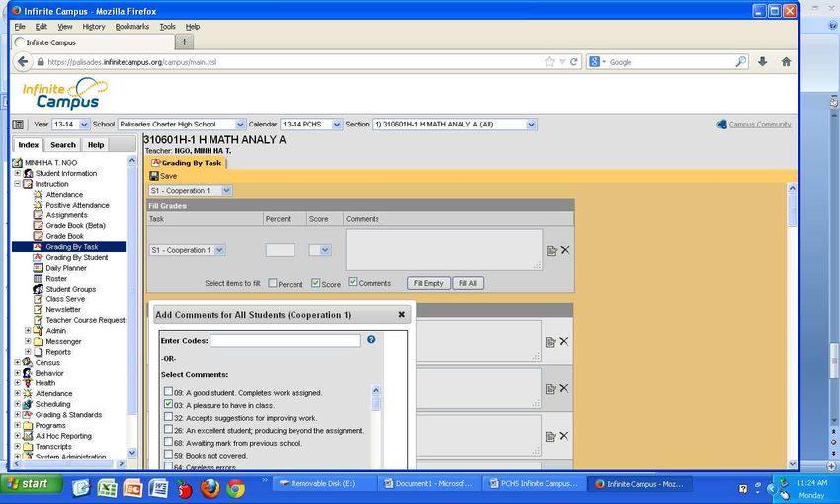The height and width of the screenshot is (504, 840).
Task: Clear Fill Grades comment with X icon
Action: [x=565, y=250]
